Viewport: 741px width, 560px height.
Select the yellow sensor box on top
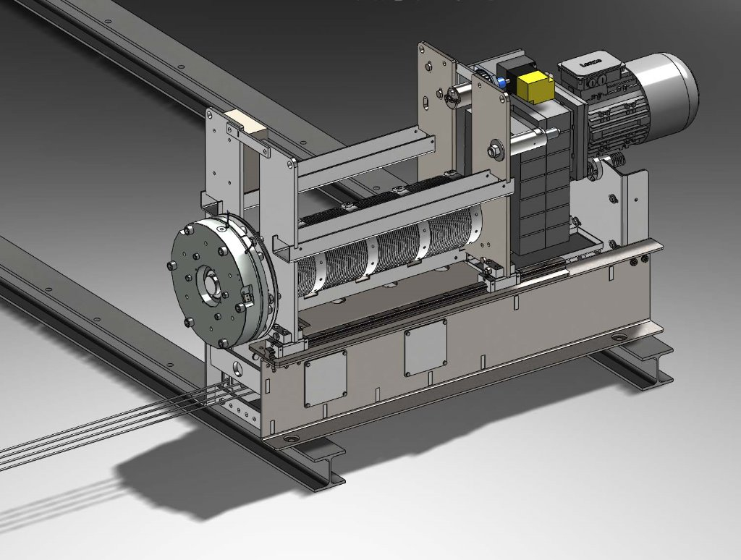535,87
